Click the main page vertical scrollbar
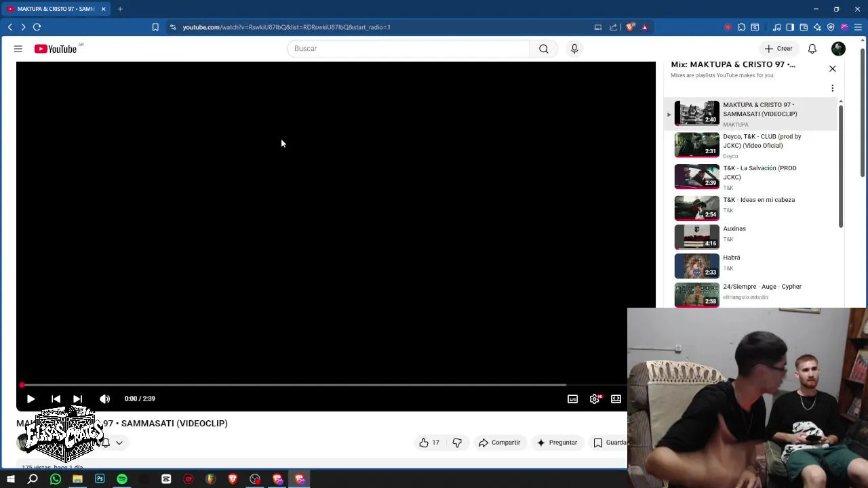 pyautogui.click(x=863, y=112)
